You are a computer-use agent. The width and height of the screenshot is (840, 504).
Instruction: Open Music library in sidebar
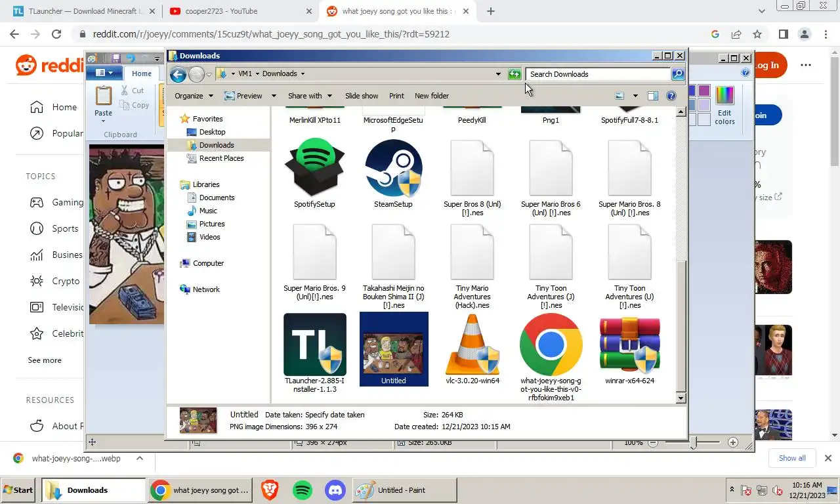(x=208, y=211)
